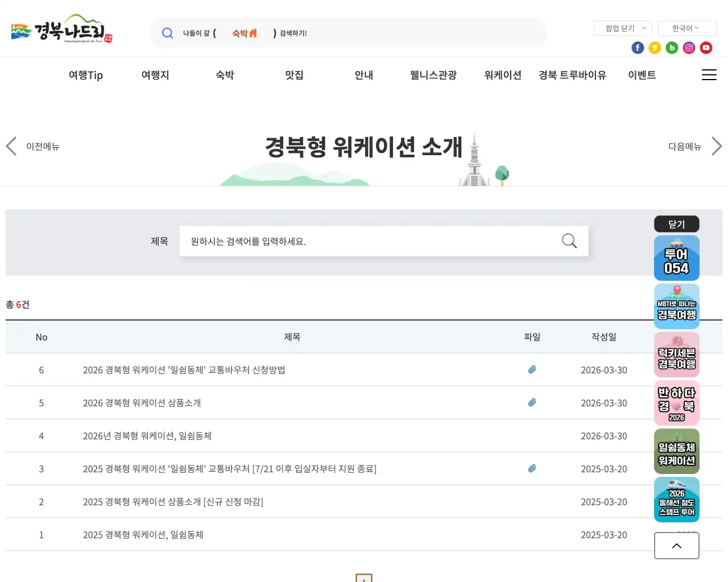Open the 웰니스관광 menu
Screen dimensions: 728x582
point(433,75)
